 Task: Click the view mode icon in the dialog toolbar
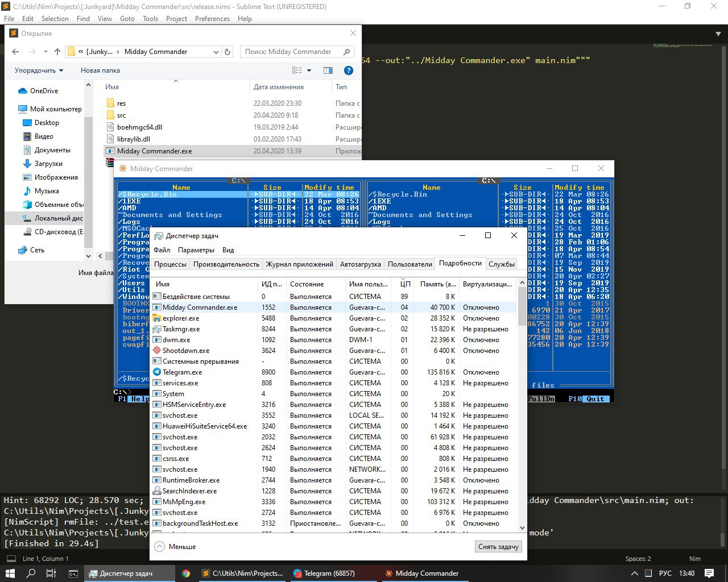click(x=297, y=70)
